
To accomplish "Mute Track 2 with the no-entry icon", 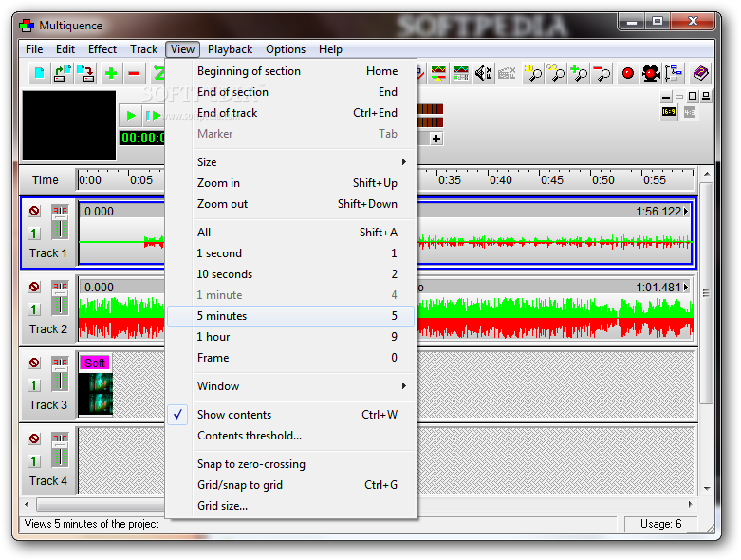I will tap(34, 287).
